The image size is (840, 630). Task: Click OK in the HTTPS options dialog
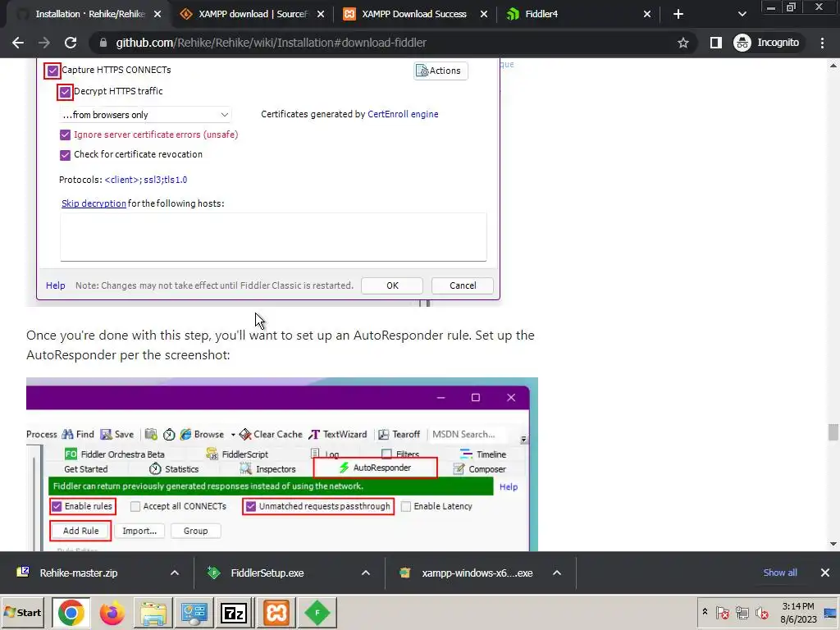point(392,285)
